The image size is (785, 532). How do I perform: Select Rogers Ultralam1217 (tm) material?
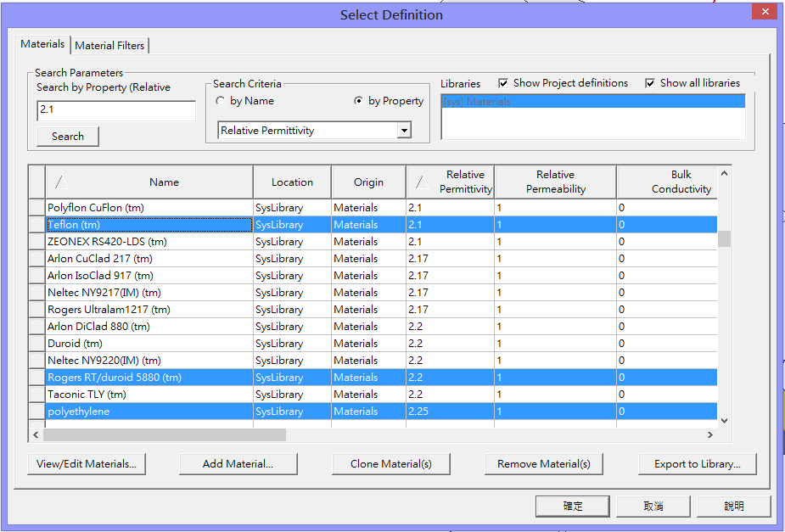(x=149, y=310)
